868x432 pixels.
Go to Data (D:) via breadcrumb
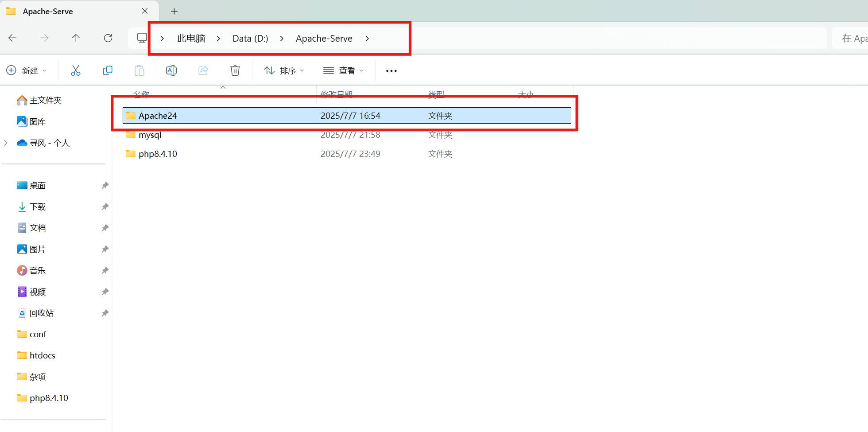click(x=250, y=38)
